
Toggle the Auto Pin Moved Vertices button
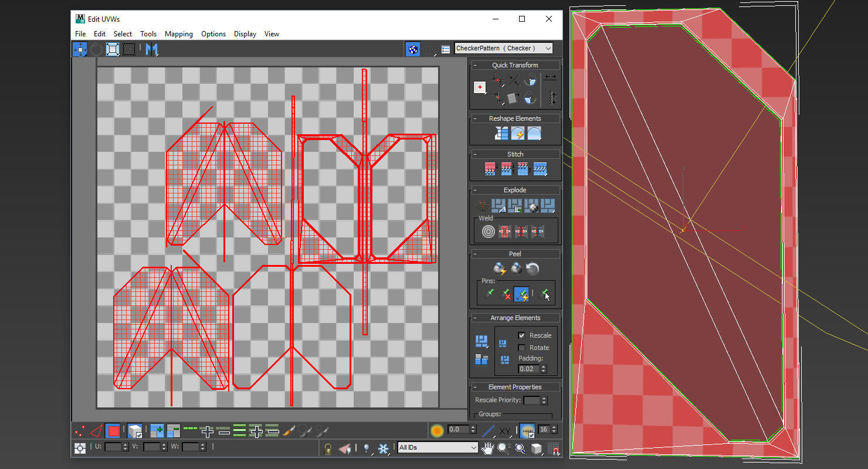pos(521,294)
